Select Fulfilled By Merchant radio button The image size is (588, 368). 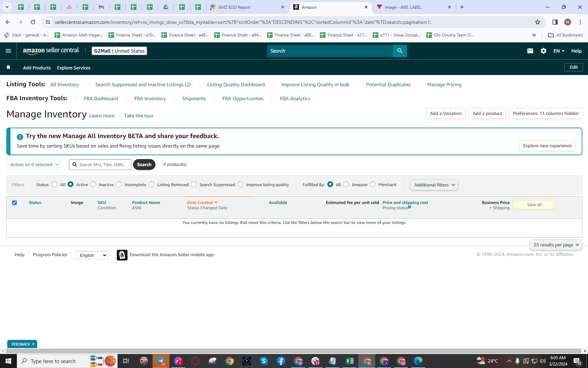373,184
